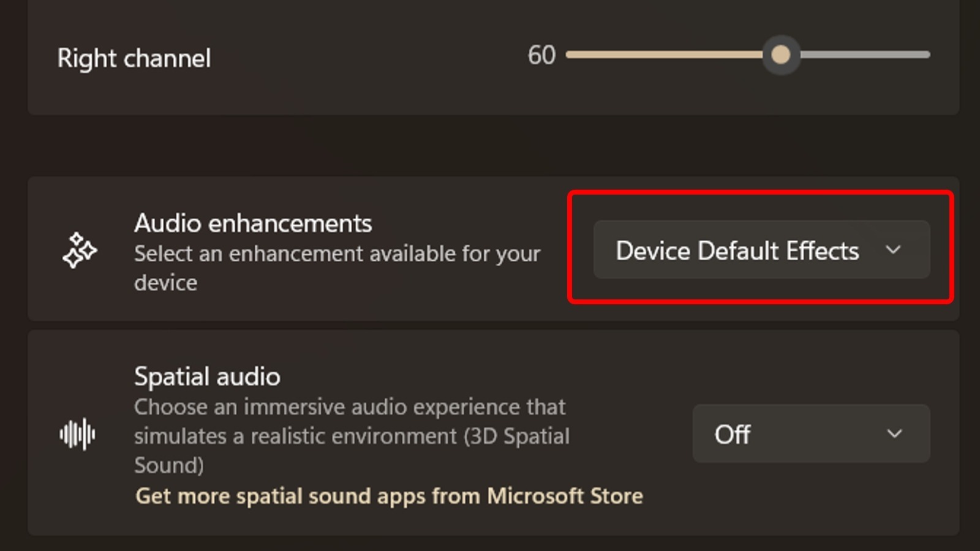
Task: Click the 'Choose an immersive audio experience' description
Action: [x=349, y=407]
